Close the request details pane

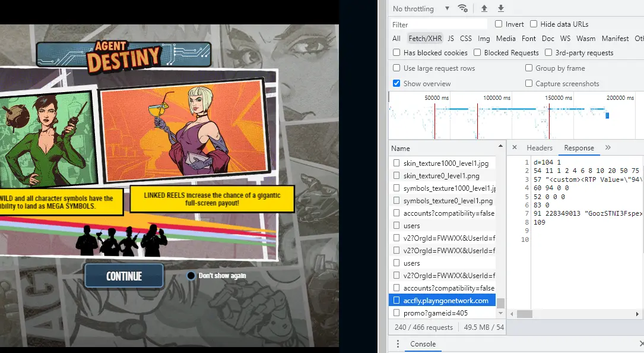pos(514,147)
